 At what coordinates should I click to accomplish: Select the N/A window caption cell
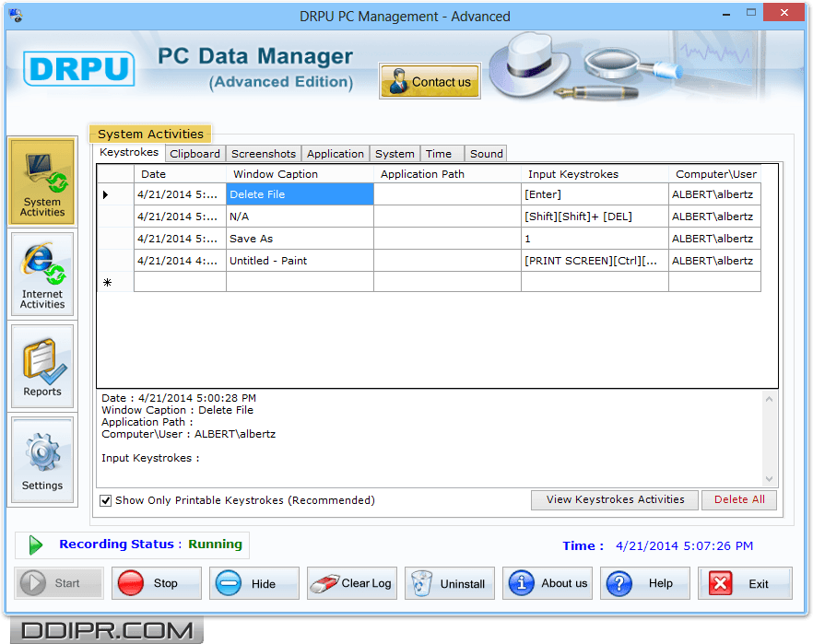click(x=300, y=217)
